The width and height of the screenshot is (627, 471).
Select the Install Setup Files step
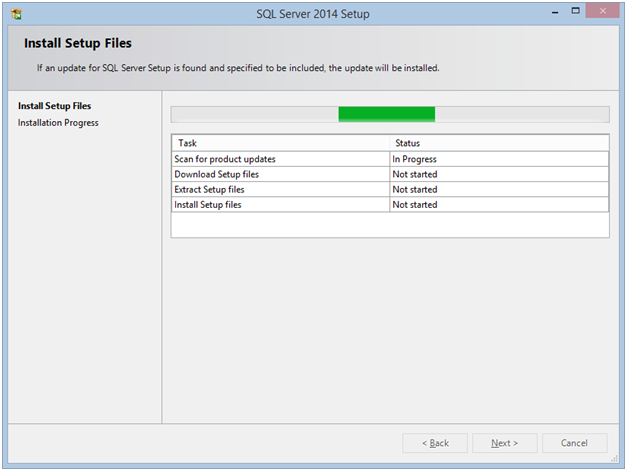(54, 106)
